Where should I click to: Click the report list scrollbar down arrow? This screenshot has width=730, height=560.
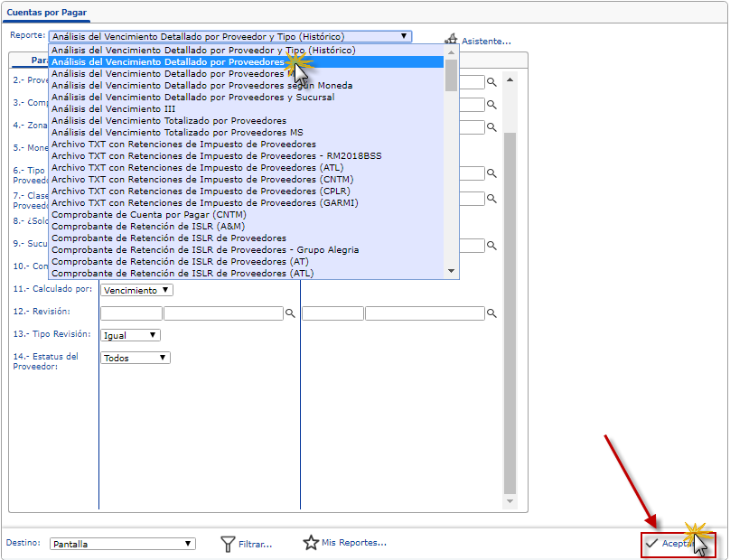[x=452, y=271]
